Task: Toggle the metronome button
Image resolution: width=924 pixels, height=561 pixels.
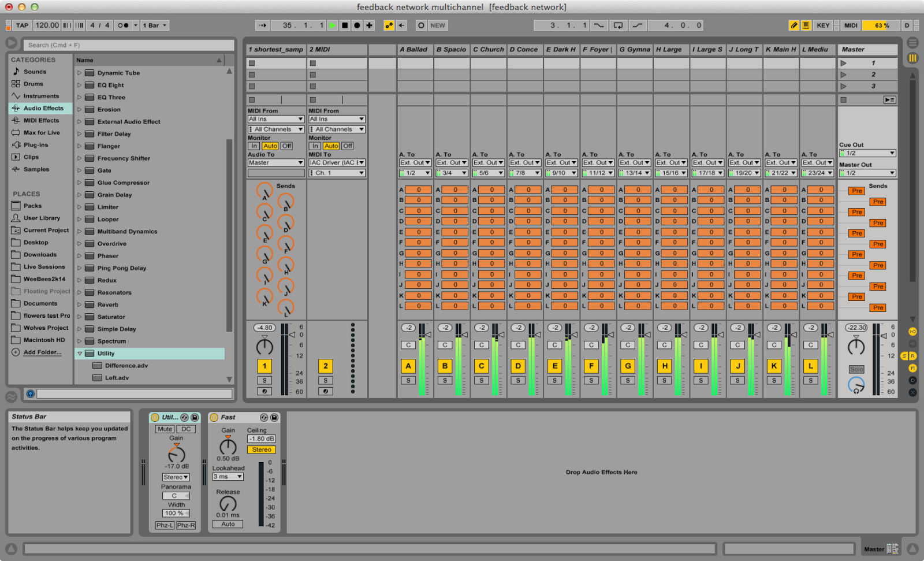Action: [123, 25]
